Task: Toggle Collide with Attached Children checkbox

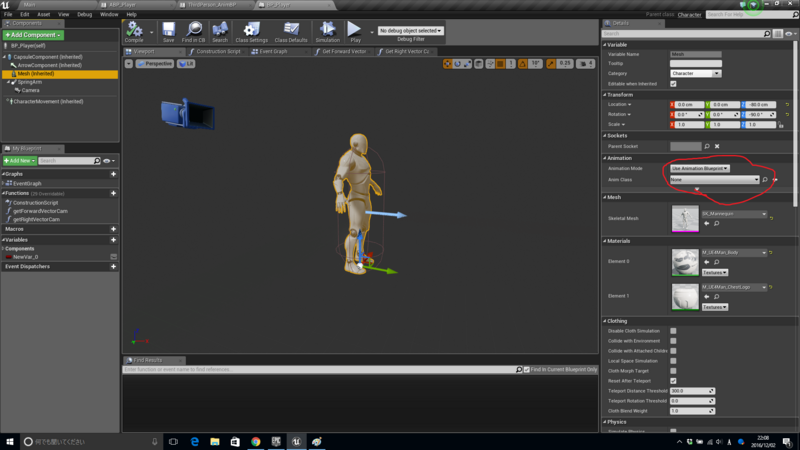Action: coord(673,351)
